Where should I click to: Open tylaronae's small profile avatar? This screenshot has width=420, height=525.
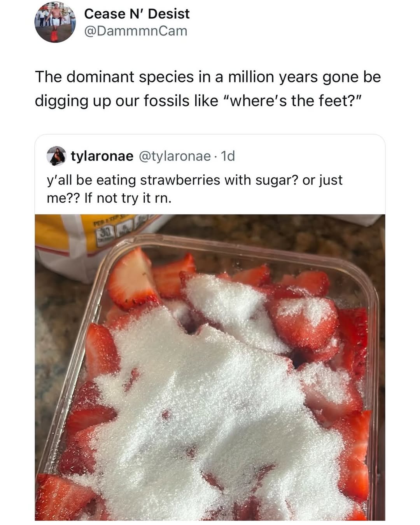tap(56, 156)
